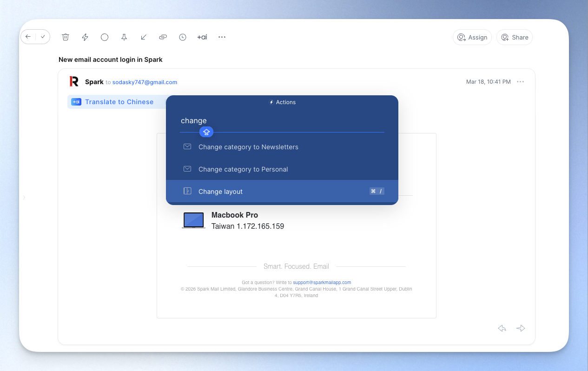Viewport: 588px width, 371px height.
Task: Mark email done with the checkmark icon
Action: 43,37
